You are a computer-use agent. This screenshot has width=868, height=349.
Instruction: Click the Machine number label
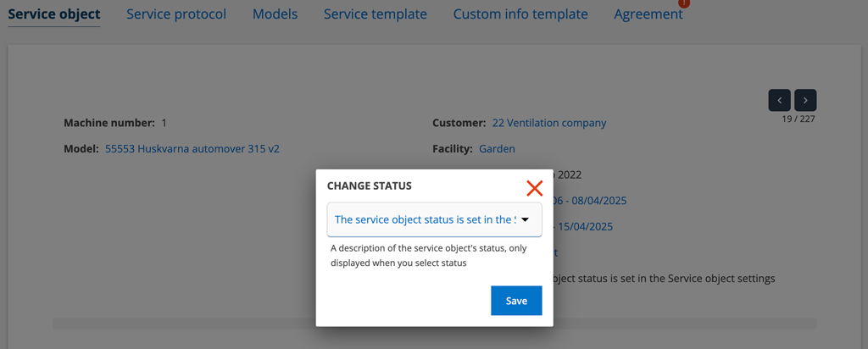click(x=109, y=123)
